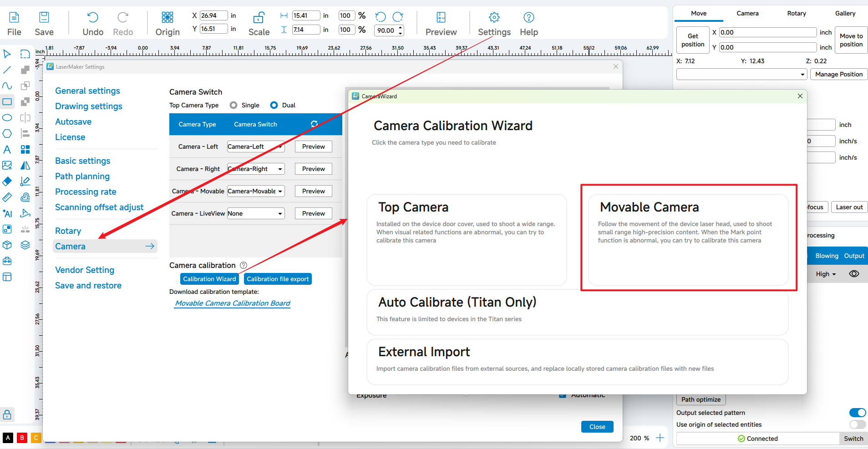Choose the Movable Camera option
Viewport: 868px width, 449px height.
coord(688,240)
